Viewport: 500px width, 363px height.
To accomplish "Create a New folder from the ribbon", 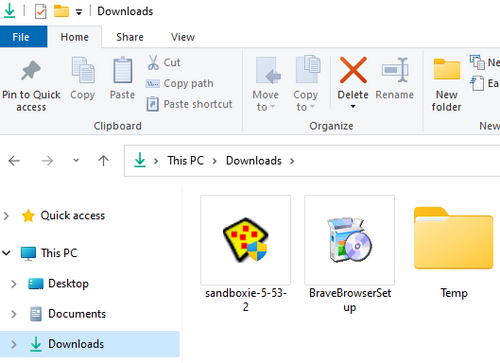I will point(447,85).
